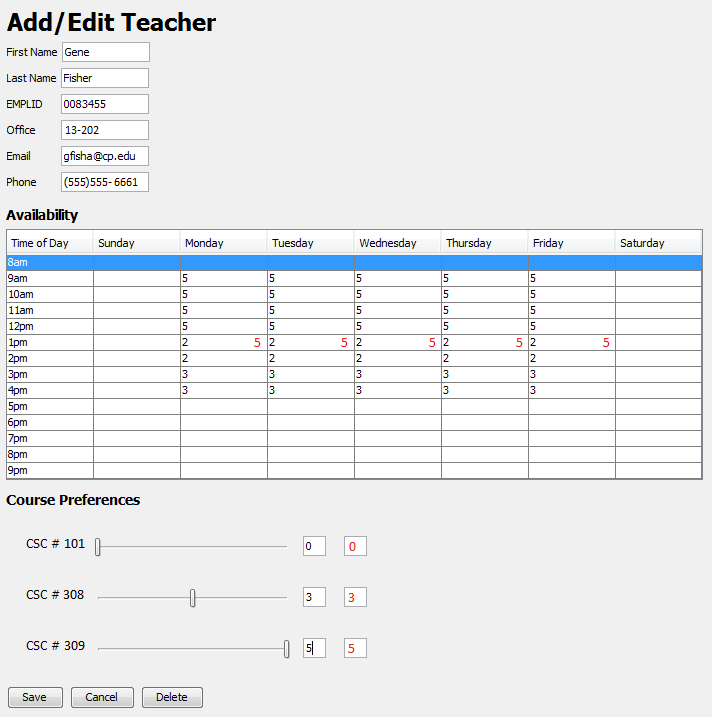
Task: Click the Saturday column header
Action: pyautogui.click(x=658, y=243)
